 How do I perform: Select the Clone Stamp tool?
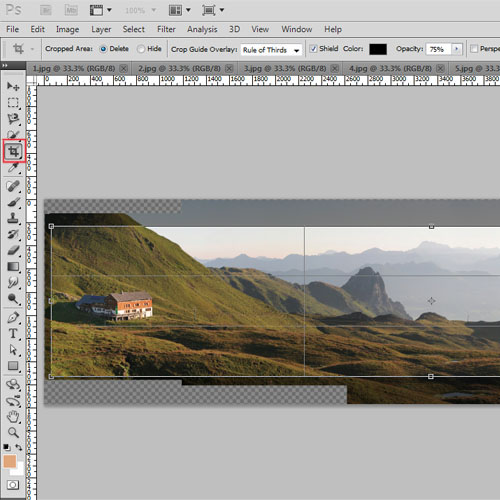(13, 218)
